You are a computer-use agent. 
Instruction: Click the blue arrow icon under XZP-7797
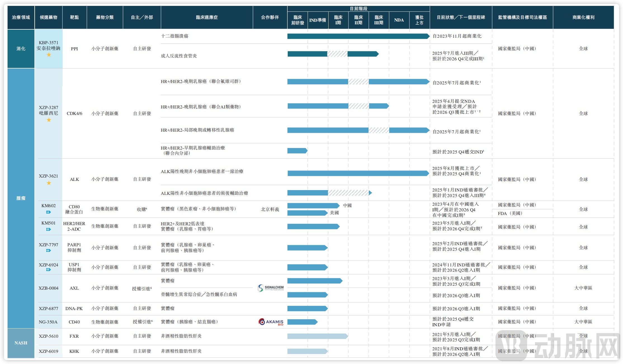[x=48, y=250]
